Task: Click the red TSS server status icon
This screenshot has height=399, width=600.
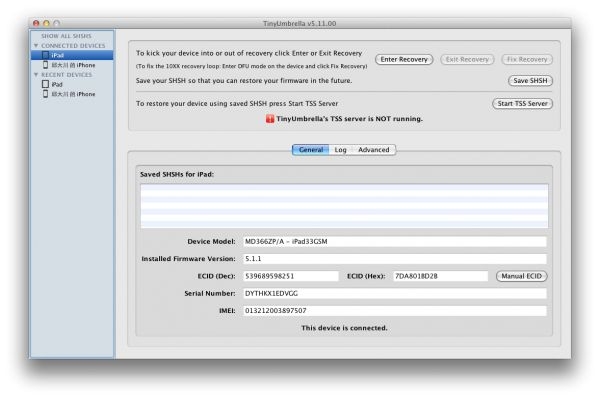Action: [x=270, y=119]
